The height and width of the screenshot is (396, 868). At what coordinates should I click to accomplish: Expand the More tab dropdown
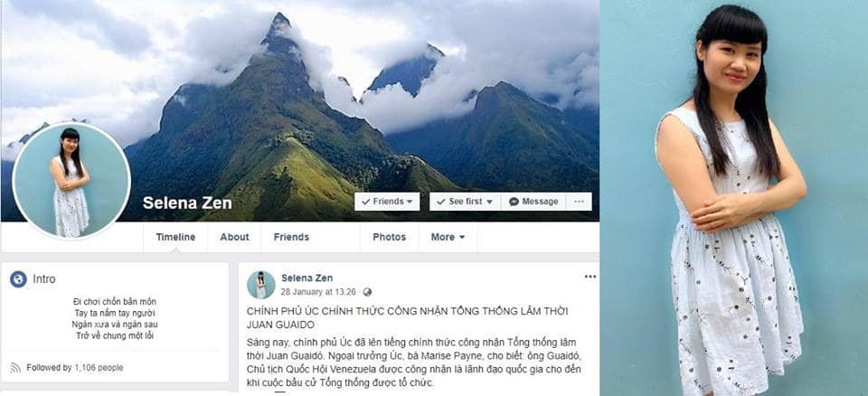coord(448,237)
